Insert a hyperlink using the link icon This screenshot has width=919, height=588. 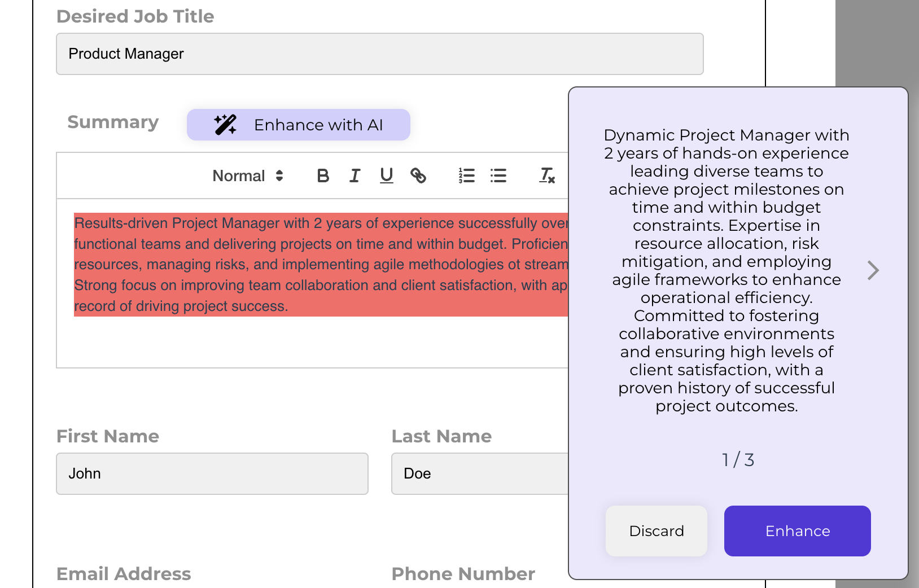click(x=418, y=176)
